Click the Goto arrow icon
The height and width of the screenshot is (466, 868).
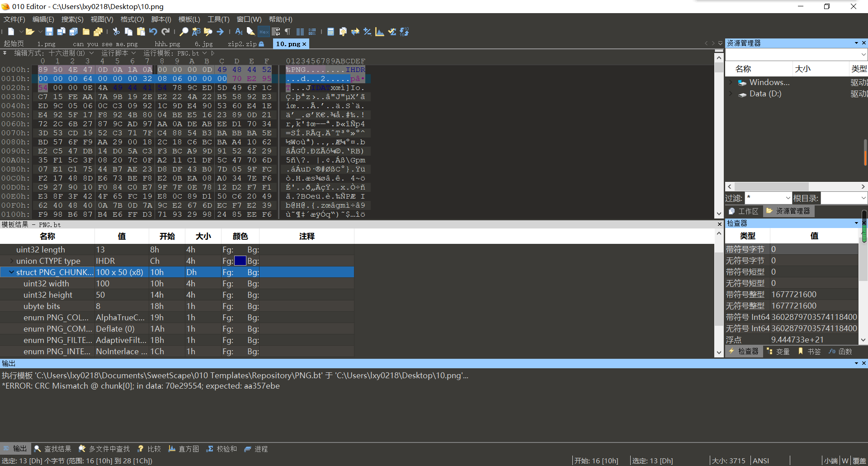(x=220, y=32)
